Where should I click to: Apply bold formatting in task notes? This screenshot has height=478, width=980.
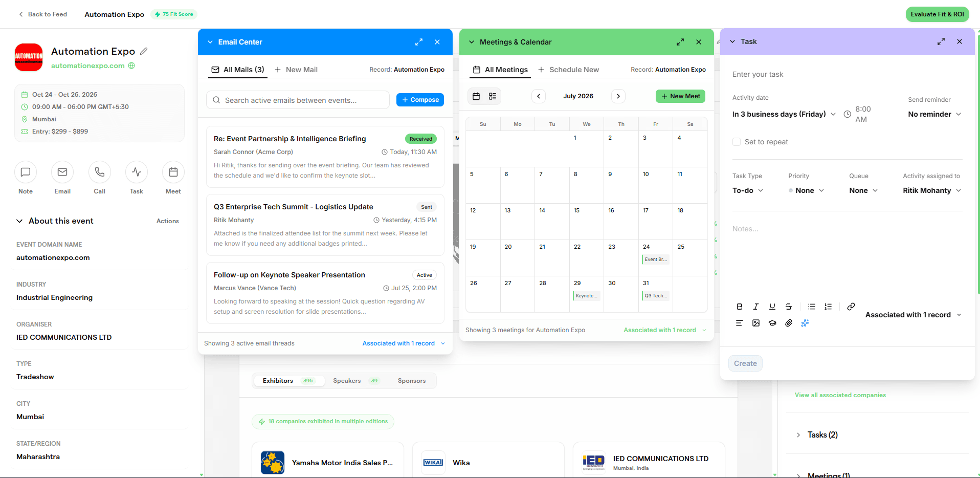click(x=740, y=307)
